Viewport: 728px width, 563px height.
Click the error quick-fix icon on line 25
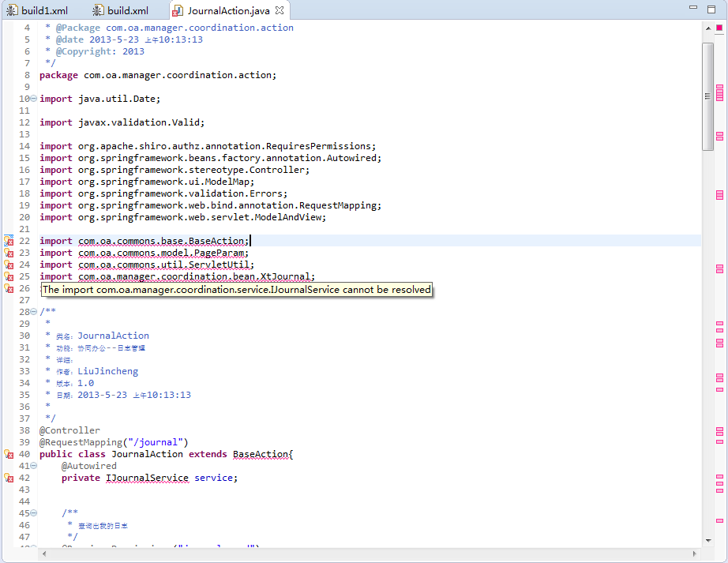pos(9,276)
